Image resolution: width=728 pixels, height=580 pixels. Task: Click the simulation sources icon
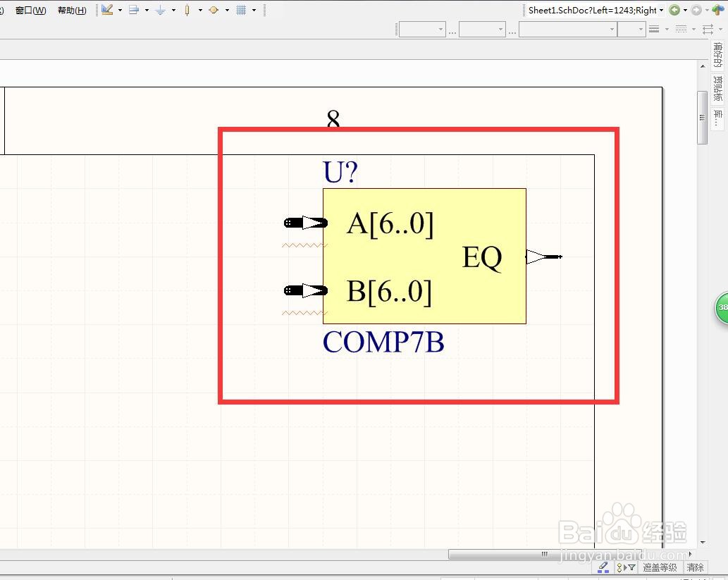[x=214, y=10]
